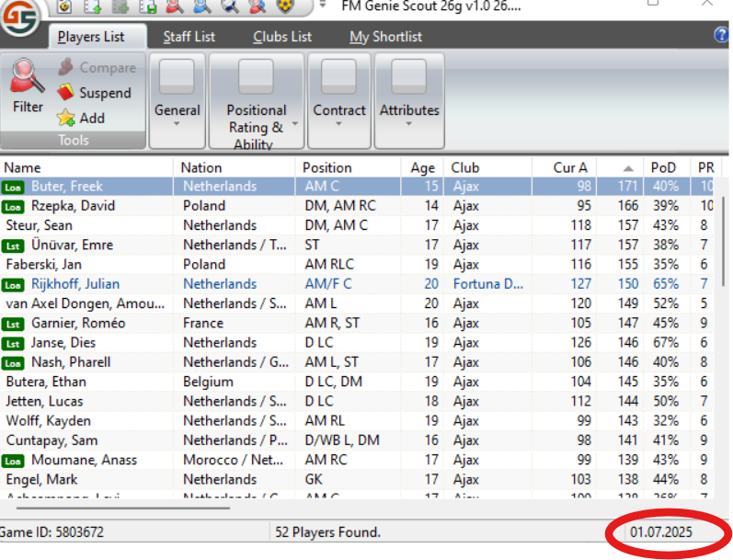The image size is (733, 560).
Task: Switch to the Staff List tab
Action: point(189,37)
